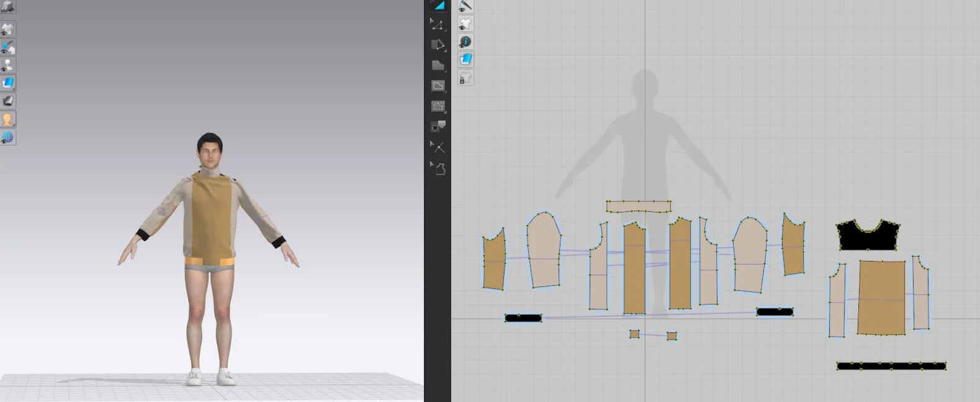Toggle sewing line visibility in 2D window

[465, 6]
